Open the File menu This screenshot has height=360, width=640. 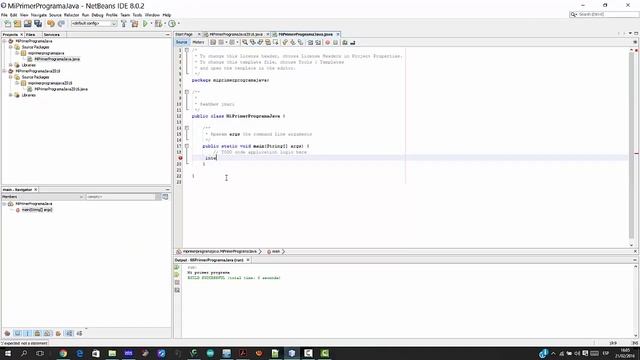(x=4, y=15)
